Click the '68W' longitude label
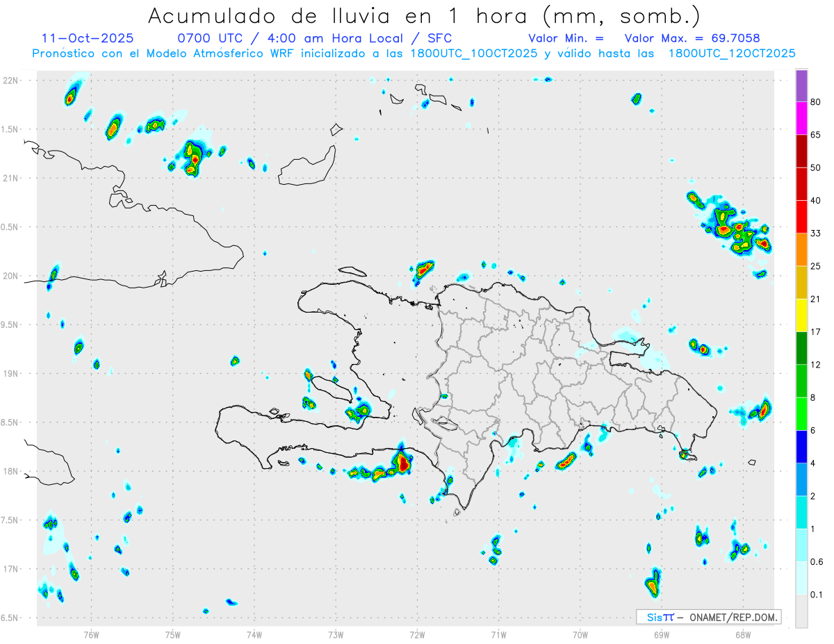The height and width of the screenshot is (644, 834). click(743, 635)
